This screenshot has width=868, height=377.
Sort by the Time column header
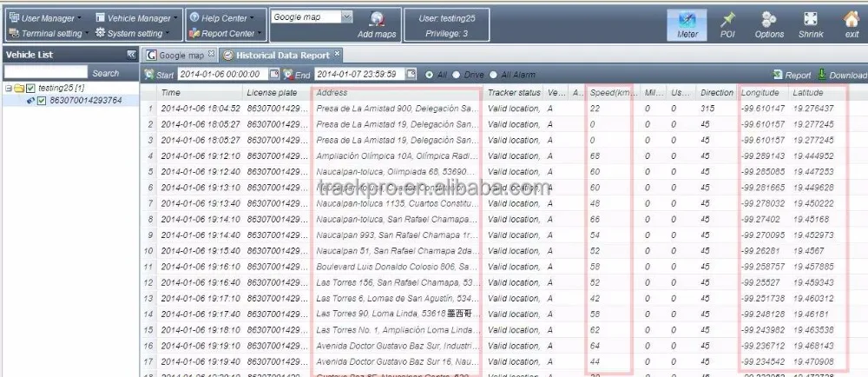point(200,92)
